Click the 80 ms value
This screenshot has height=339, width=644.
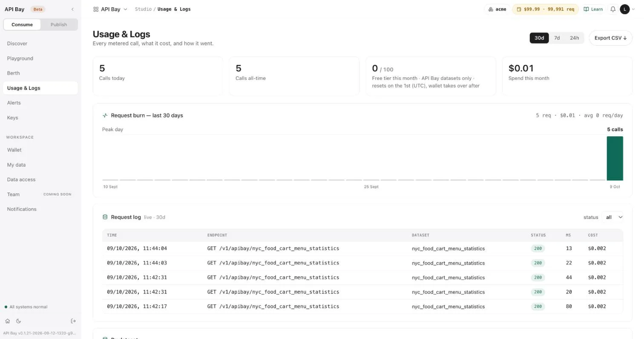569,307
